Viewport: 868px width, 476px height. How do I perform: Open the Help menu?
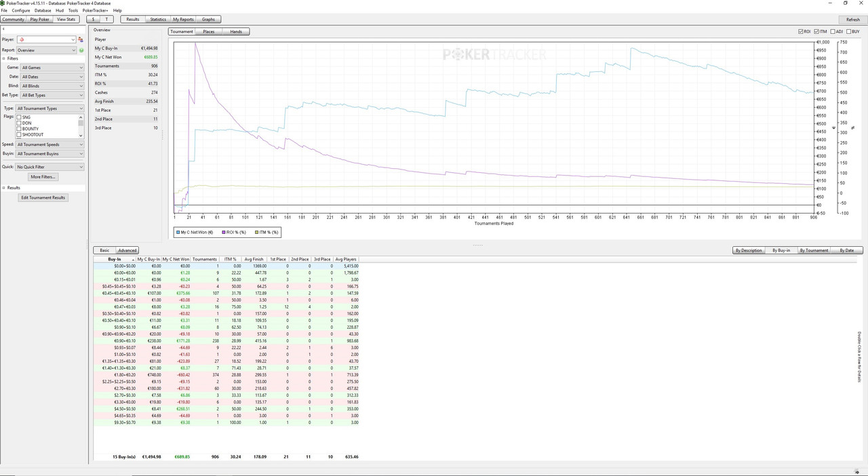click(x=117, y=11)
